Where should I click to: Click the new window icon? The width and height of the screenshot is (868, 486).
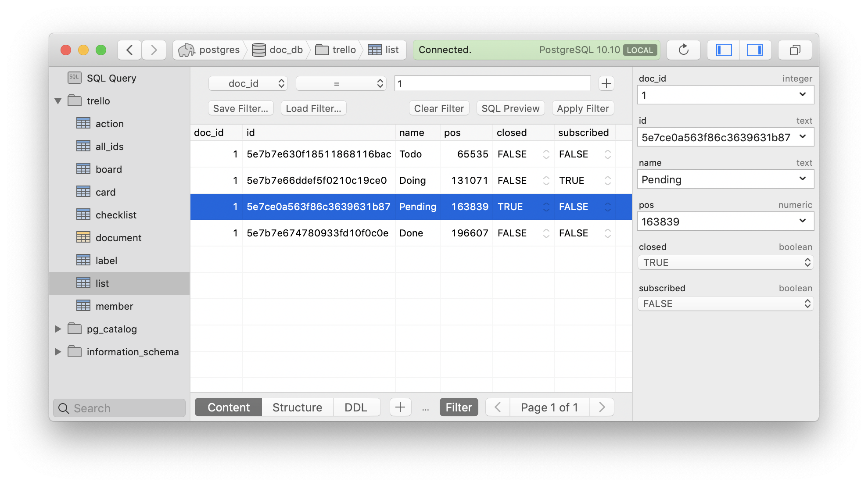pos(795,50)
